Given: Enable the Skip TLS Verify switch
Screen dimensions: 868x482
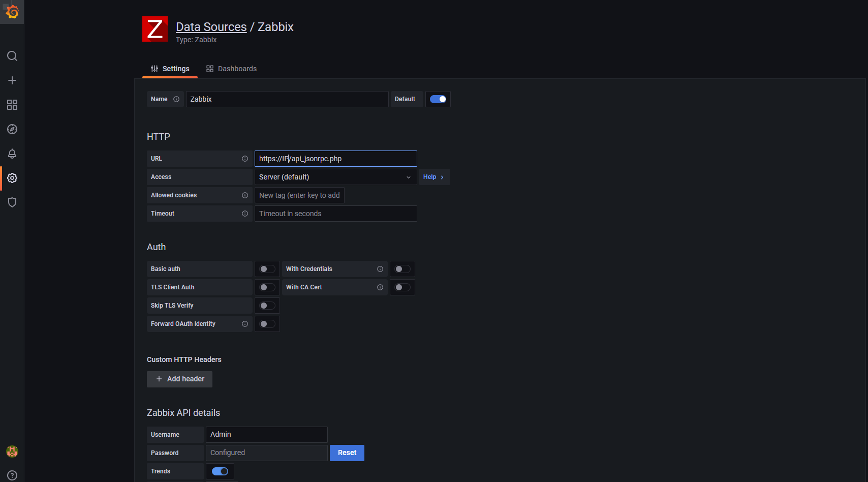Looking at the screenshot, I should (x=267, y=306).
